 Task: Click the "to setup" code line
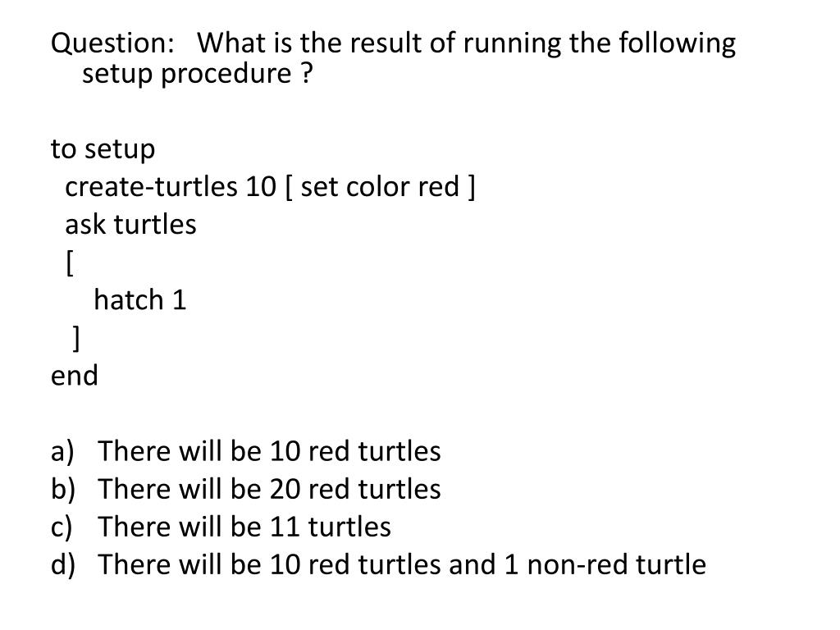[103, 149]
